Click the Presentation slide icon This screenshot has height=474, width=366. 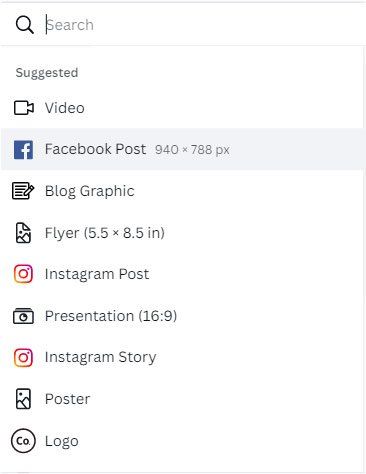tap(23, 316)
